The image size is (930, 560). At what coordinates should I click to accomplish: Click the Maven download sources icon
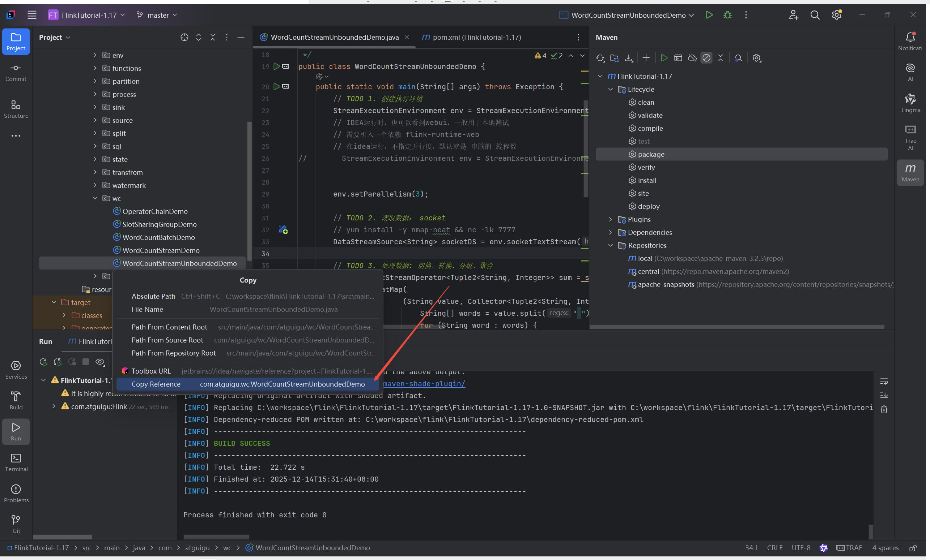tap(629, 58)
